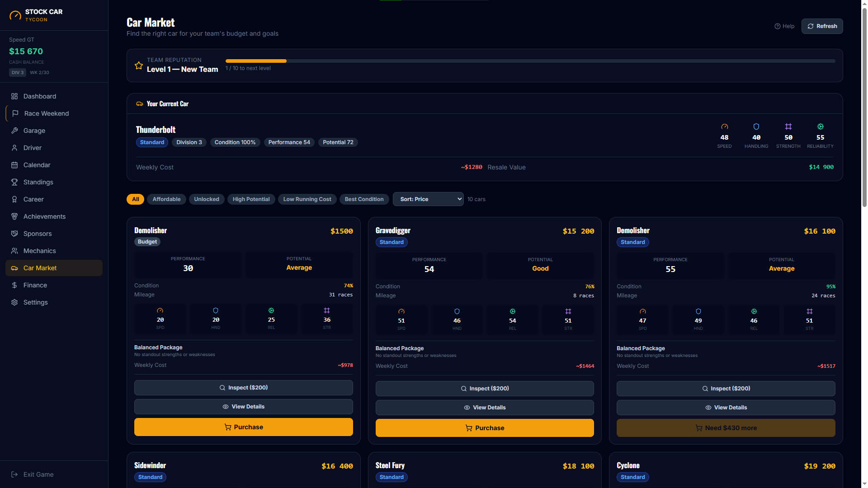Open the Sort: Price dropdown

click(428, 199)
